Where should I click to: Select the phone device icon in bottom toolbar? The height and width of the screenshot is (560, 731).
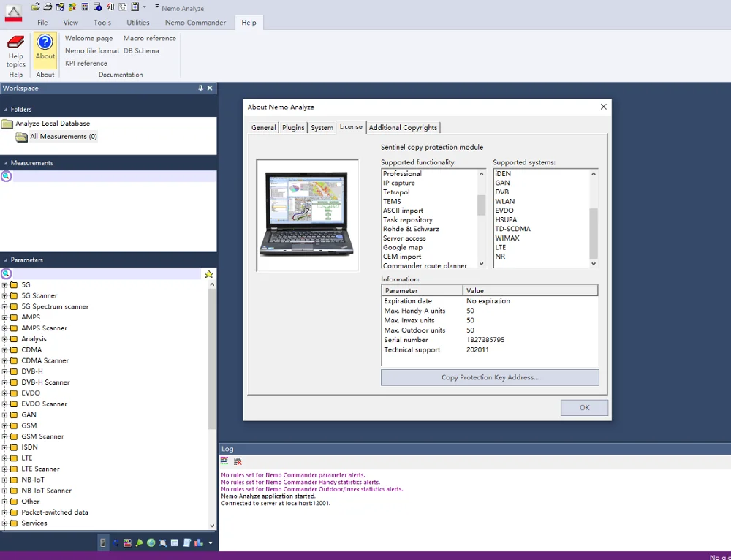tap(102, 542)
